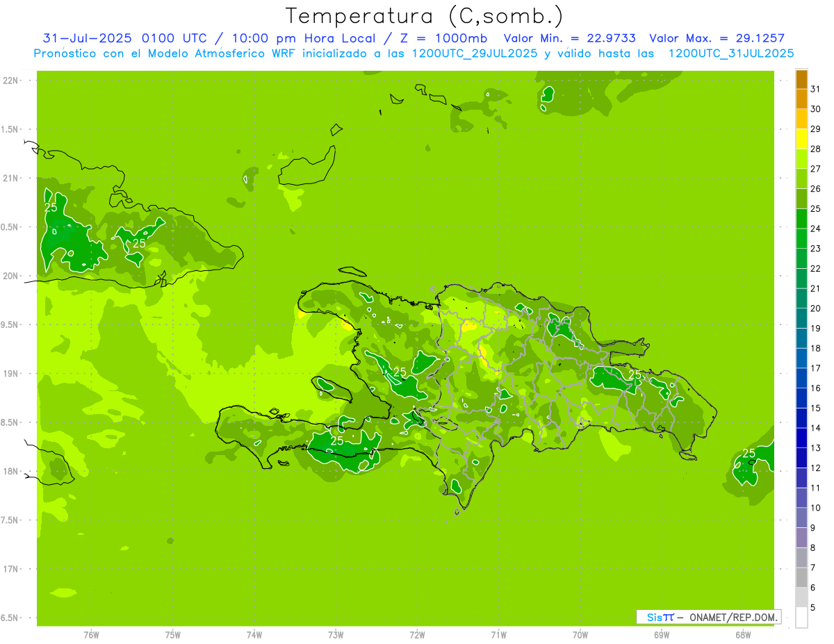Click the '74W' longitude label
The width and height of the screenshot is (834, 644).
point(254,634)
